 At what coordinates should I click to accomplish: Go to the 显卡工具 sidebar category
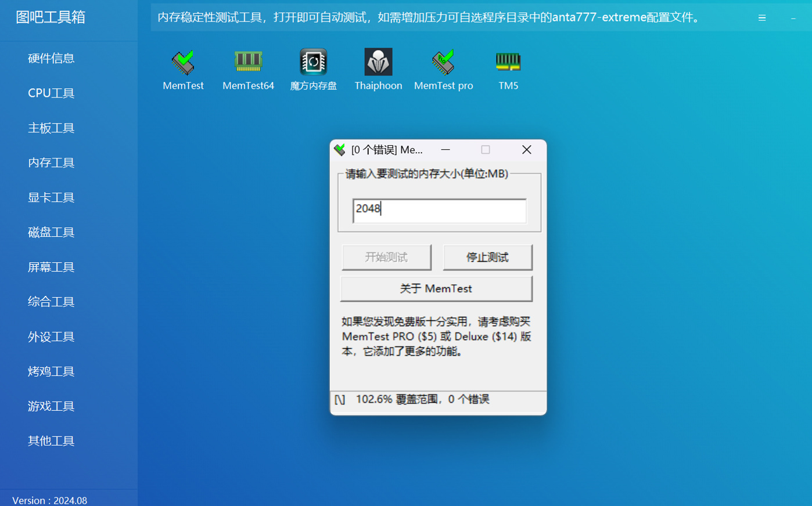click(51, 197)
